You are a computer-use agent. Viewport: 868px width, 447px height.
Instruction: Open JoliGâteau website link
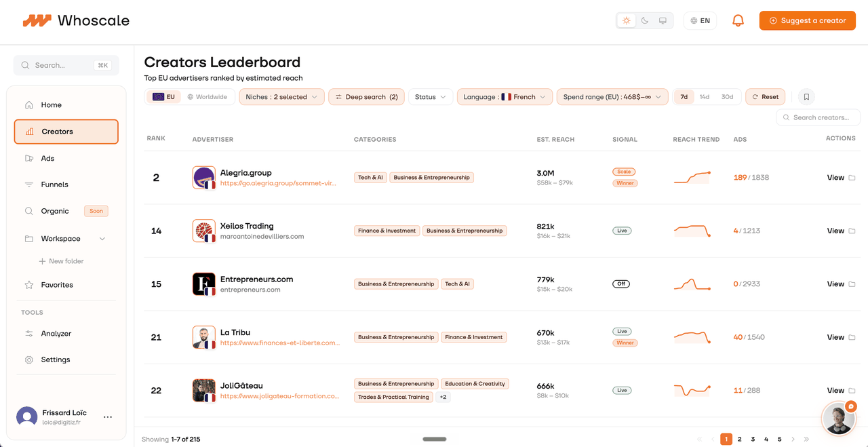point(279,396)
